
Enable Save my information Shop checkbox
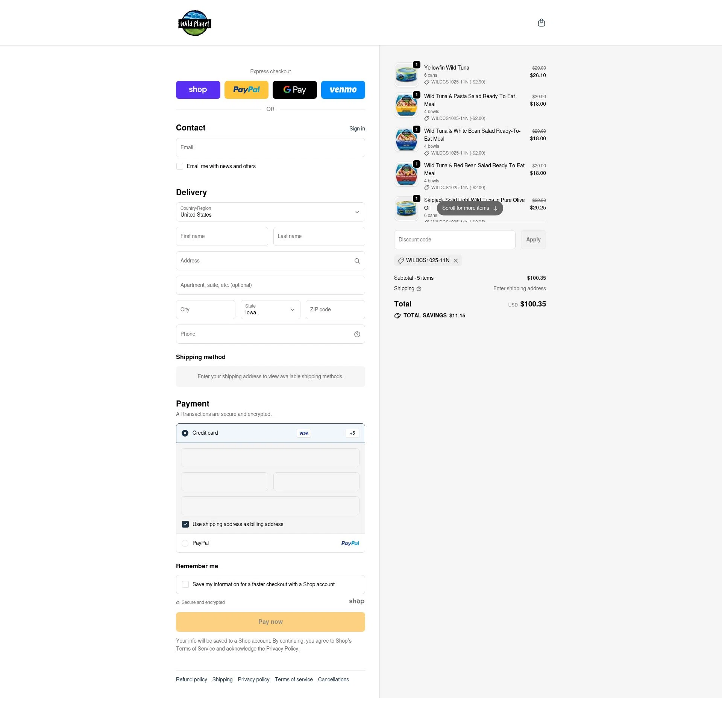pos(185,584)
